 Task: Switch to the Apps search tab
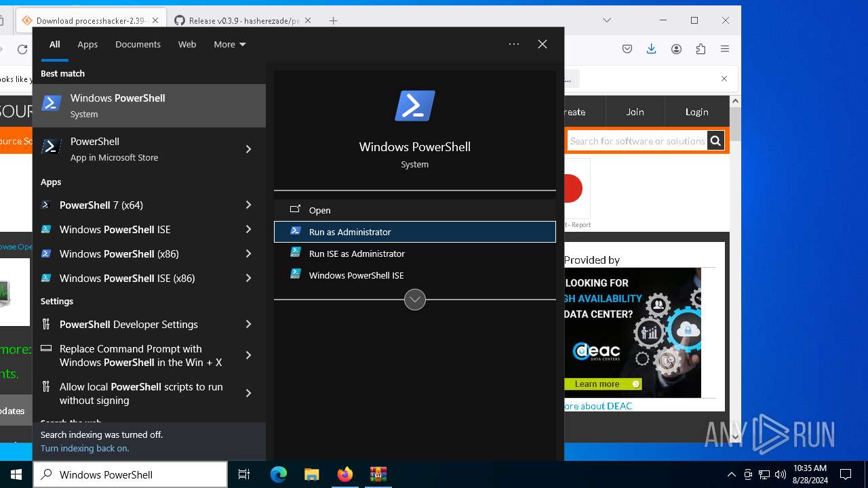tap(87, 44)
